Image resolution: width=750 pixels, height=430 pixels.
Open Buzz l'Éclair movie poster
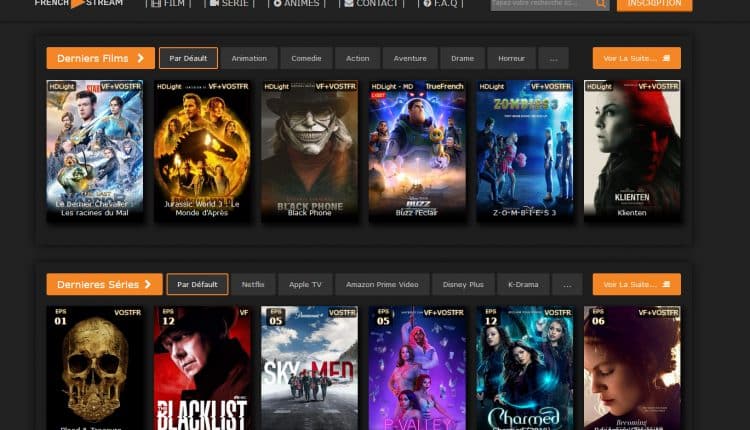pyautogui.click(x=417, y=150)
